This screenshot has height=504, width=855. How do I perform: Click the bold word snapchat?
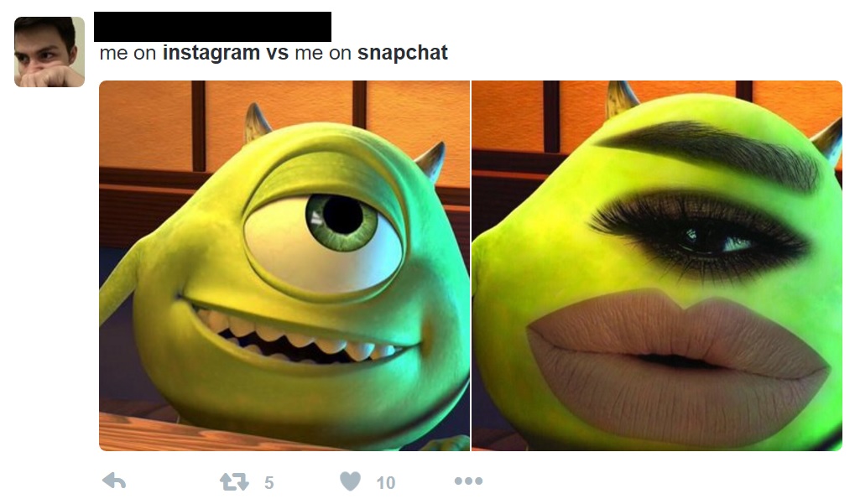coord(403,53)
